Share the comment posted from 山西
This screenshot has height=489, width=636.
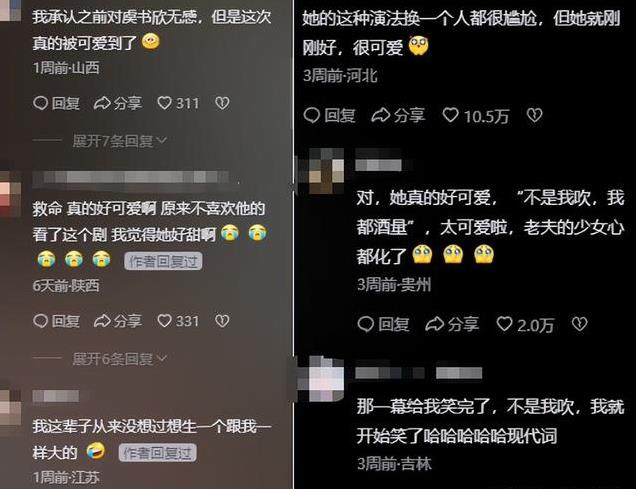point(118,103)
